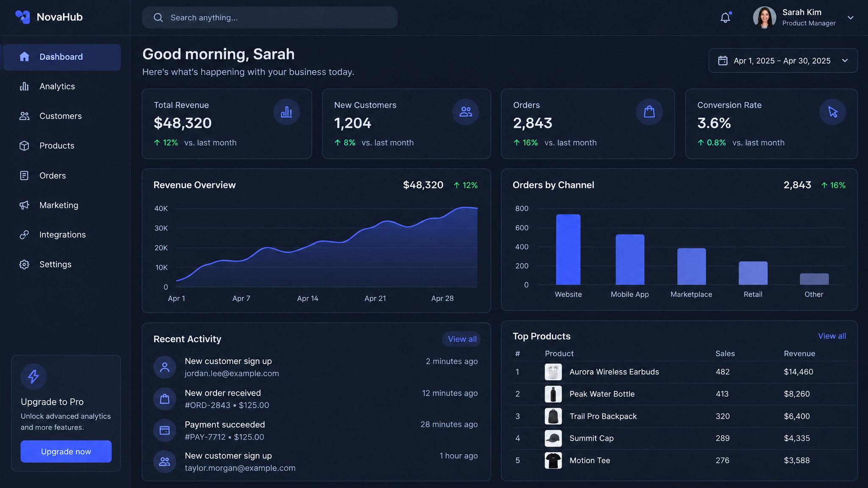Click the NovaHub logo icon
The width and height of the screenshot is (868, 488).
(x=23, y=17)
